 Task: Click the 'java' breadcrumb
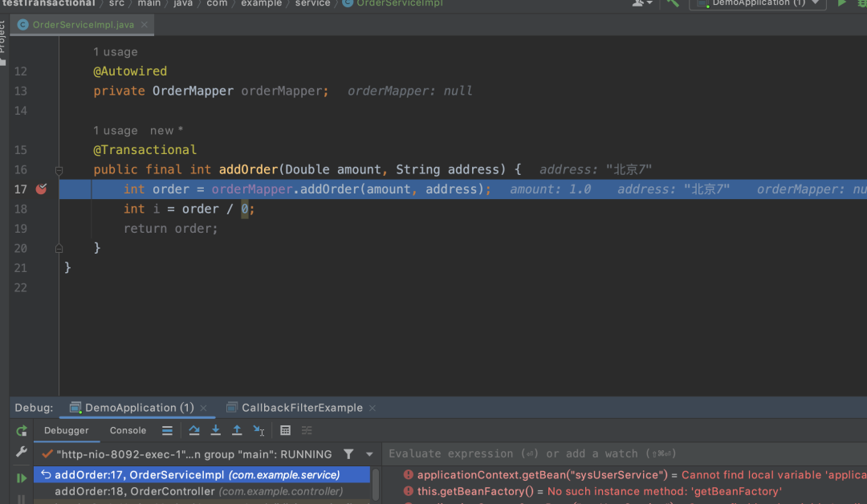tap(183, 3)
